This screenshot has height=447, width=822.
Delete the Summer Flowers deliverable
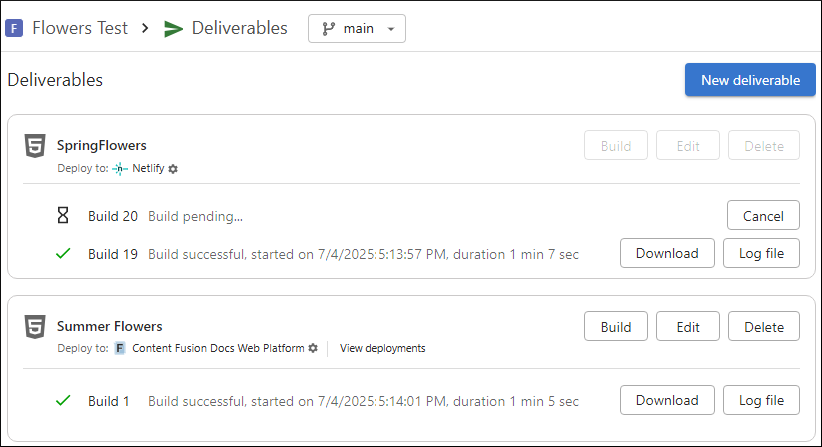[764, 326]
